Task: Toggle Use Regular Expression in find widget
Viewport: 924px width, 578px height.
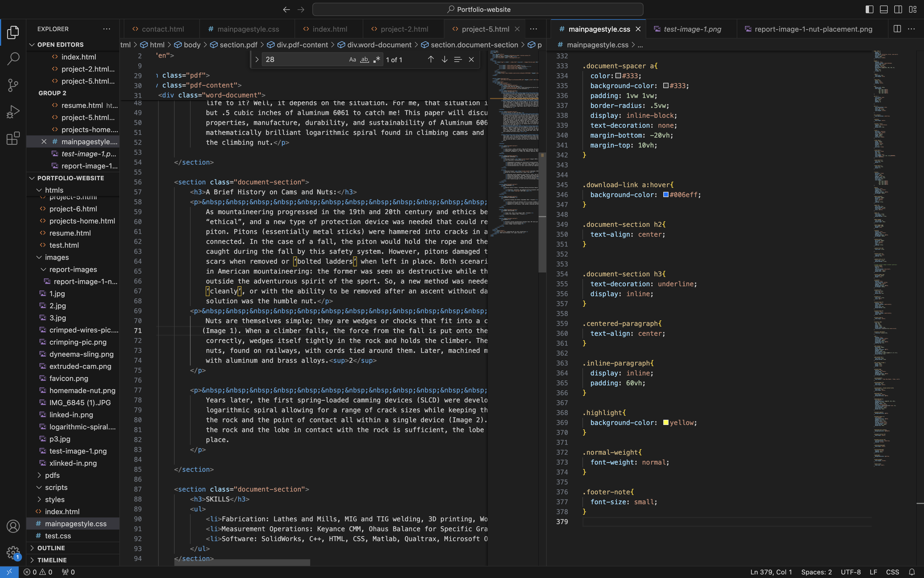Action: [x=377, y=60]
